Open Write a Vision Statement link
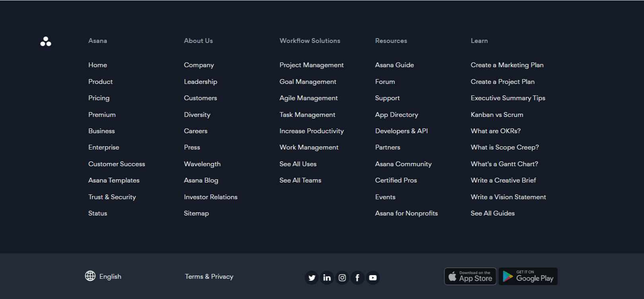644x299 pixels. pos(508,197)
